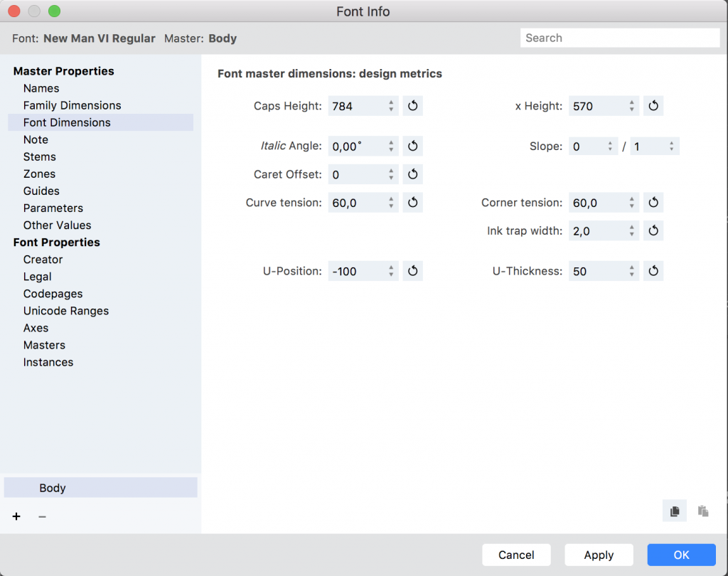This screenshot has height=576, width=728.
Task: Reset the Curve tension value
Action: pos(412,203)
